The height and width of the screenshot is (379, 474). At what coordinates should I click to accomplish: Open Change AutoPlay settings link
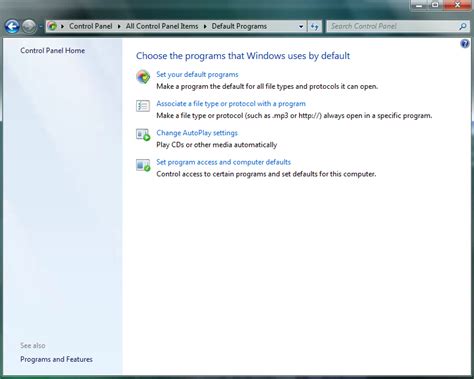197,133
